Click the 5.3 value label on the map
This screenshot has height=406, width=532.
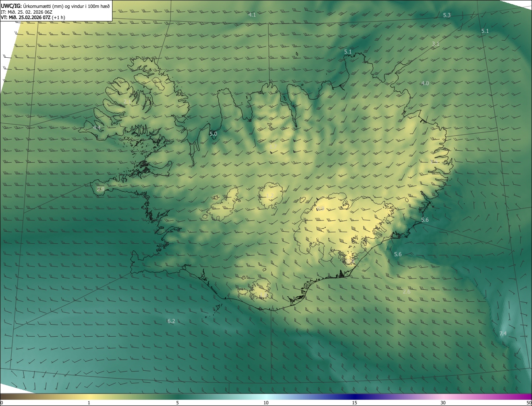(x=447, y=15)
